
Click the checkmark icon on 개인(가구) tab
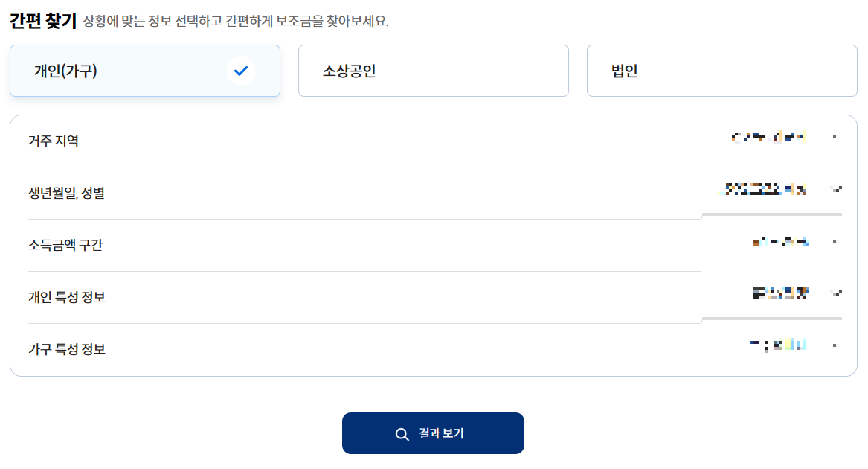pyautogui.click(x=239, y=71)
